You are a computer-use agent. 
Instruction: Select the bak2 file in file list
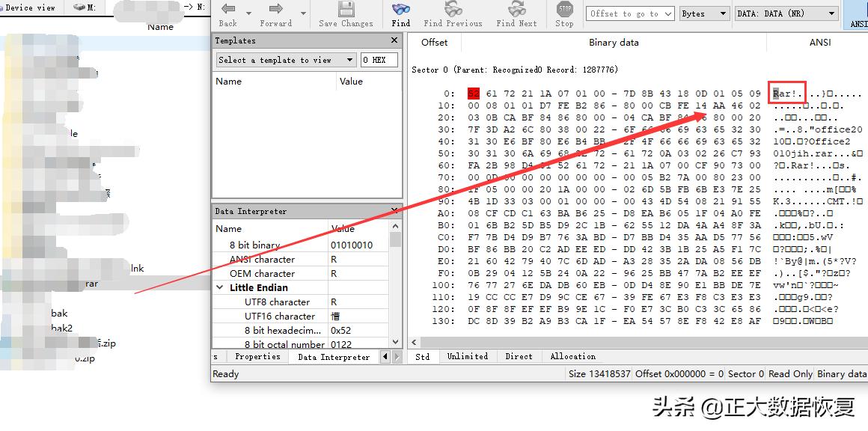tap(62, 328)
